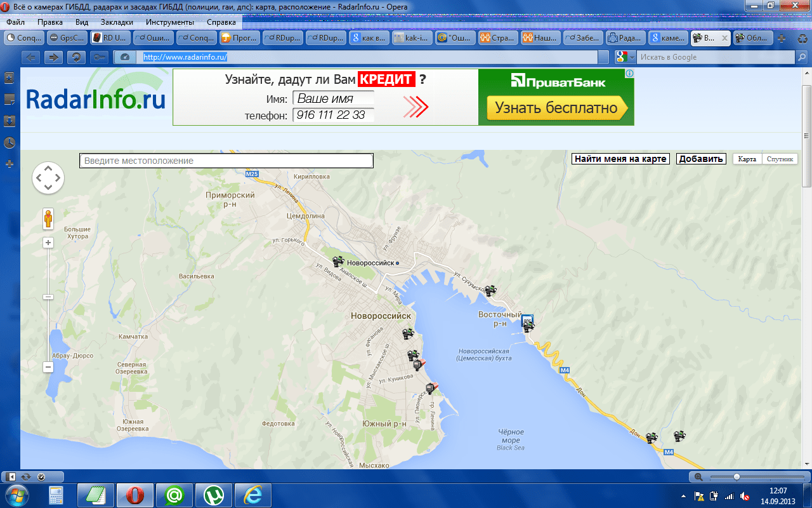Show hidden system tray icons
The image size is (812, 508).
[683, 495]
